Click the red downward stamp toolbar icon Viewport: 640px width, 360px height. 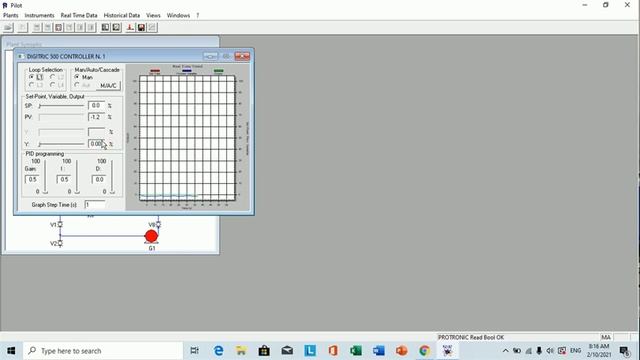(130, 27)
